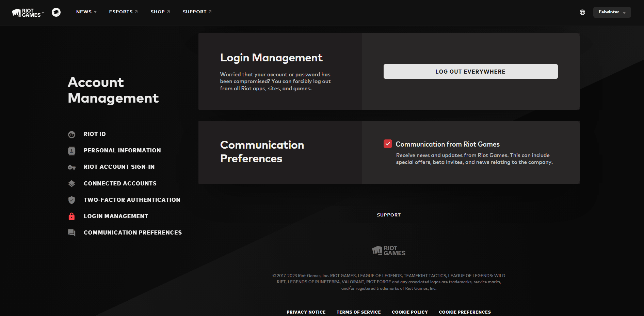Open the globe language selector icon
Viewport: 644px width, 316px height.
coord(582,12)
